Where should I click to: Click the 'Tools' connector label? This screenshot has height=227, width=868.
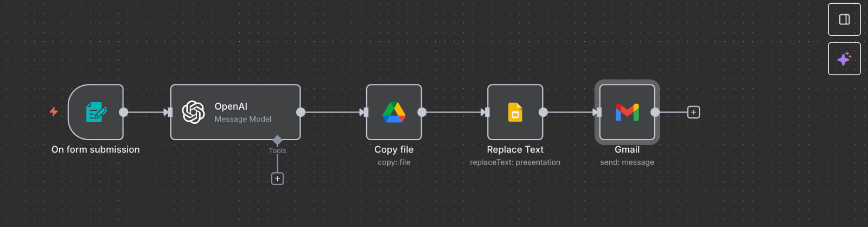tap(277, 151)
